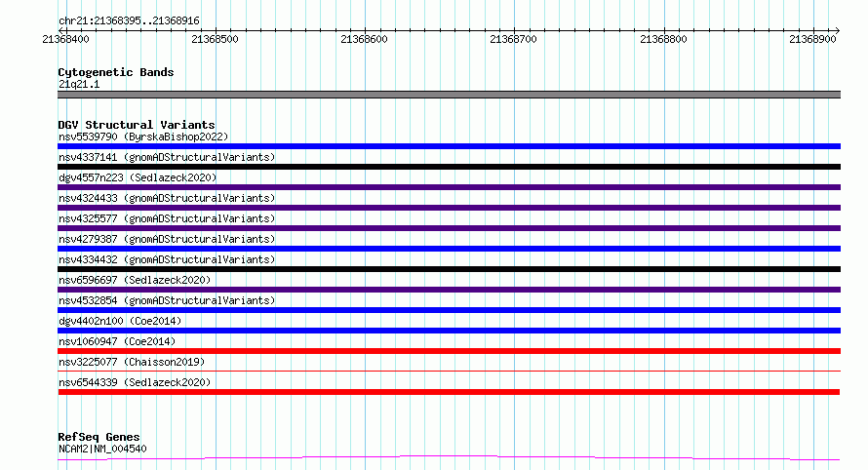Click the black bar of nsv4334432
Screen dimensions: 868x470
[x=449, y=269]
